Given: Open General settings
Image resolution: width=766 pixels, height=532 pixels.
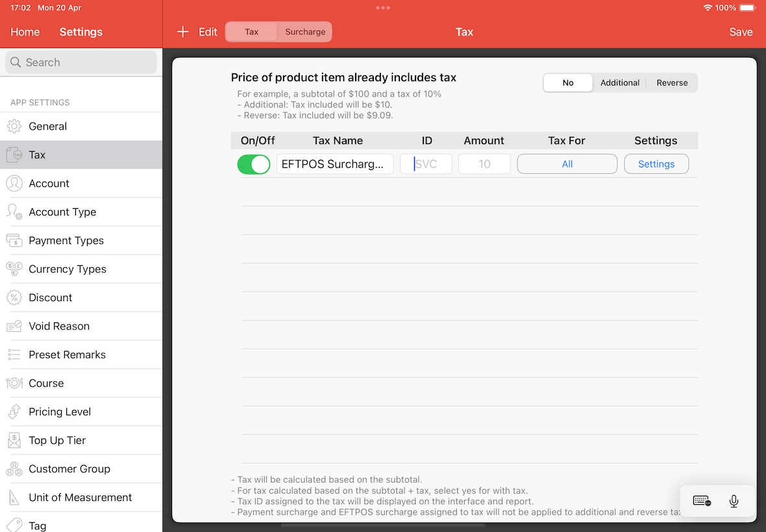Looking at the screenshot, I should click(x=81, y=127).
